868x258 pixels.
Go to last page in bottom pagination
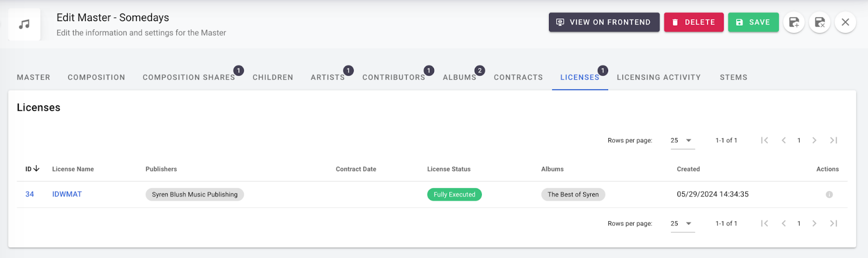point(834,223)
